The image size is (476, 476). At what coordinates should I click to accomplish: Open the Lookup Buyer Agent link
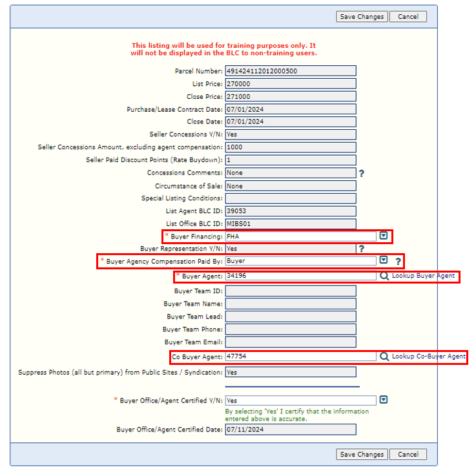423,276
